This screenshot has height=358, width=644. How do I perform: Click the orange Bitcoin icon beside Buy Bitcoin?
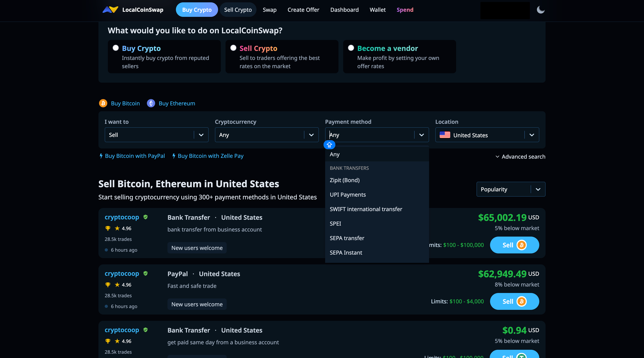click(x=103, y=103)
